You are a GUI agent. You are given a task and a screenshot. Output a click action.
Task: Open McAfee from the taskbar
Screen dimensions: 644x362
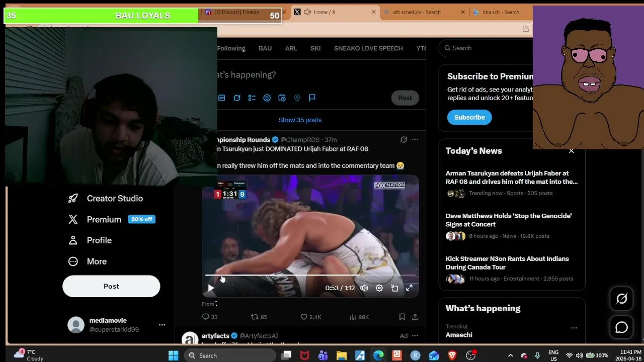[304, 355]
